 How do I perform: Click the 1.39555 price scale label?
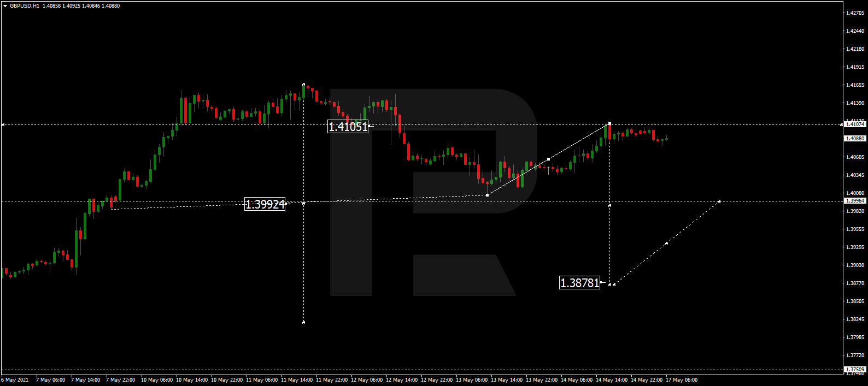tap(855, 229)
